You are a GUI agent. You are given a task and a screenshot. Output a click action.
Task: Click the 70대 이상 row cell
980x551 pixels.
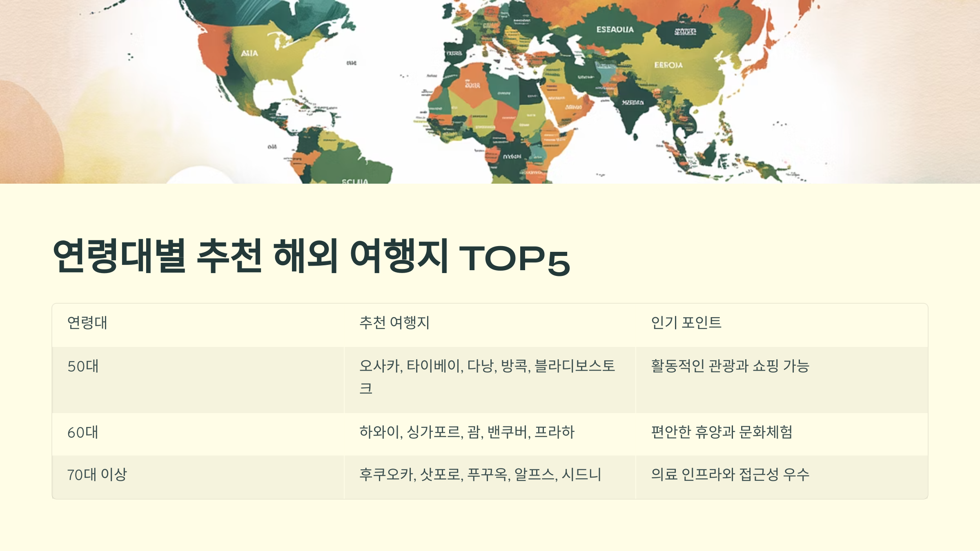(97, 475)
